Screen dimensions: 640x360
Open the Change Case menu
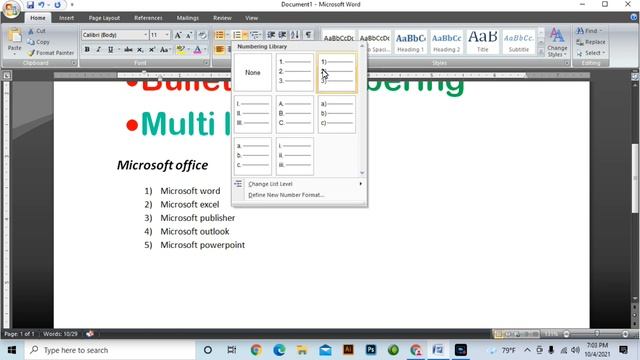164,49
